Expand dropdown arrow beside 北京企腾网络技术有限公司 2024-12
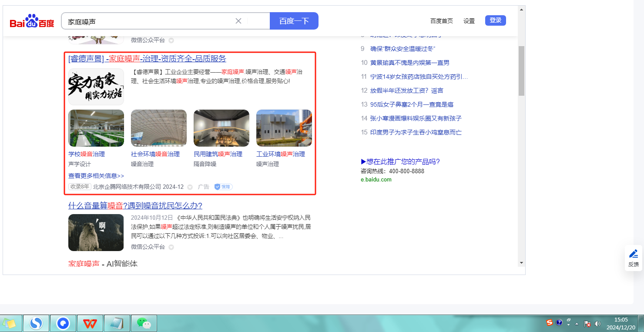 pyautogui.click(x=190, y=187)
